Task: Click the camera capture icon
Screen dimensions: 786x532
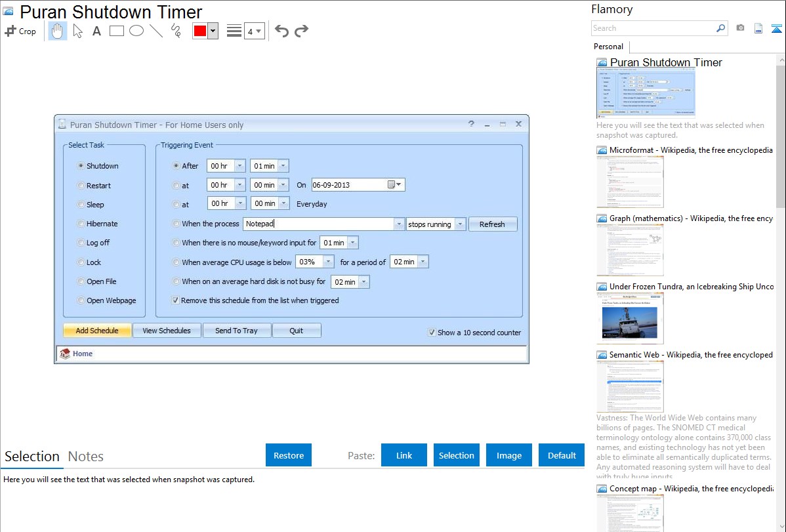Action: coord(740,28)
